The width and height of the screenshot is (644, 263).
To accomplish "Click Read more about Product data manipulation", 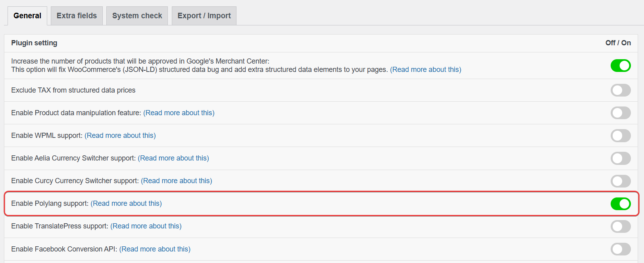I will coord(179,113).
